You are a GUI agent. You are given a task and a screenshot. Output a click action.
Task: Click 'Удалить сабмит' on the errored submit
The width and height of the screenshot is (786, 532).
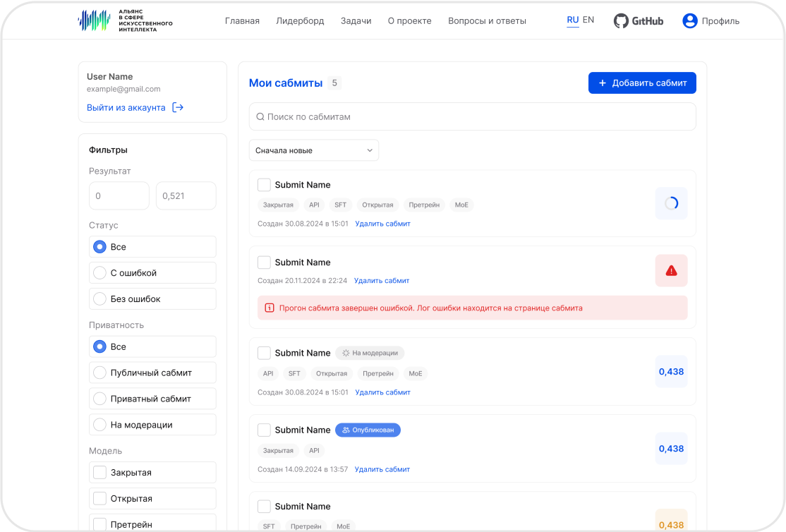pos(382,281)
